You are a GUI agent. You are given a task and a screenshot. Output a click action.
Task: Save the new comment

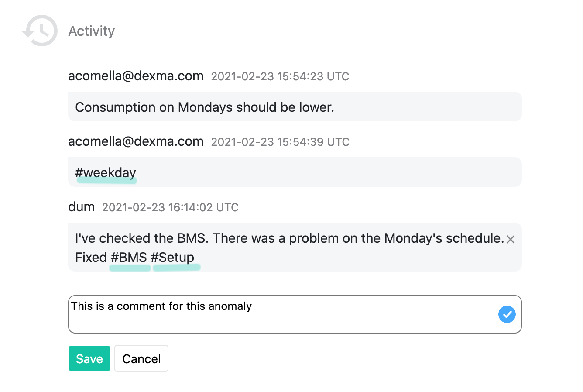(x=89, y=358)
